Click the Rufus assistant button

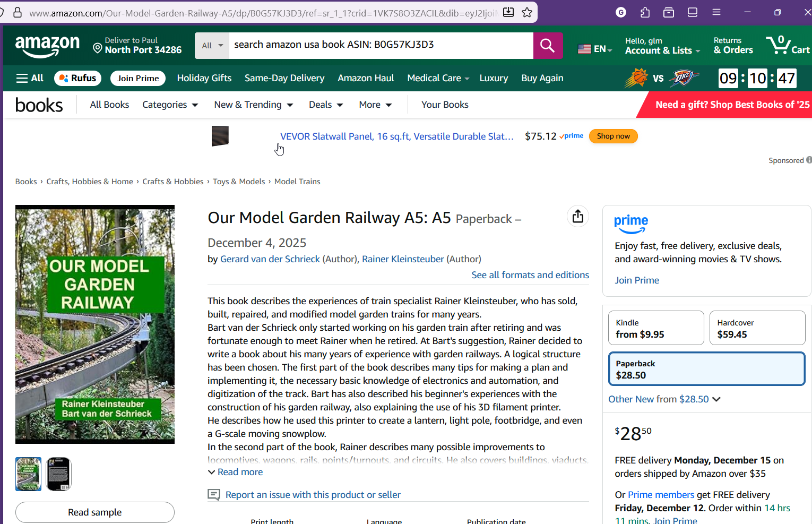coord(77,78)
